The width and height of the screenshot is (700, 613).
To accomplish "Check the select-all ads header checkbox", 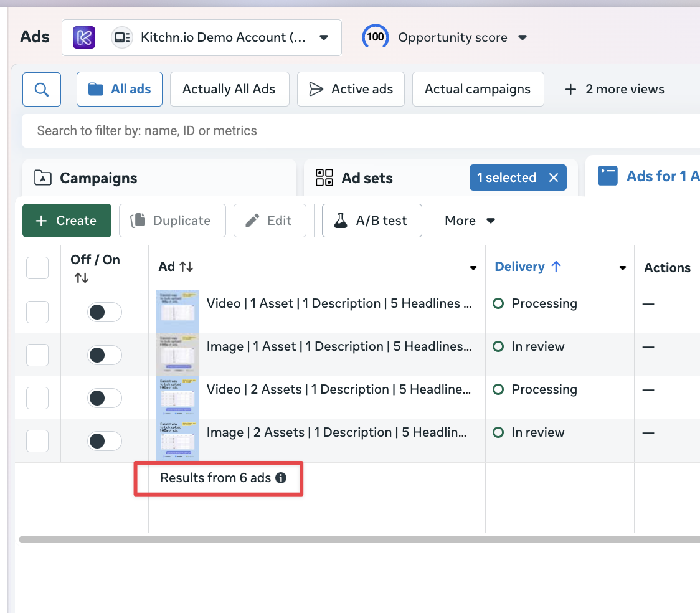I will coord(37,268).
